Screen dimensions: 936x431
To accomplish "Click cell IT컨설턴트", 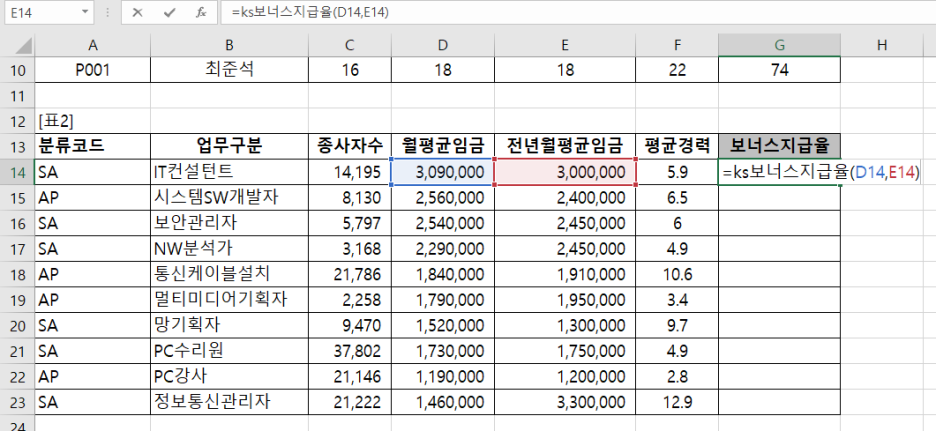I will pos(229,173).
